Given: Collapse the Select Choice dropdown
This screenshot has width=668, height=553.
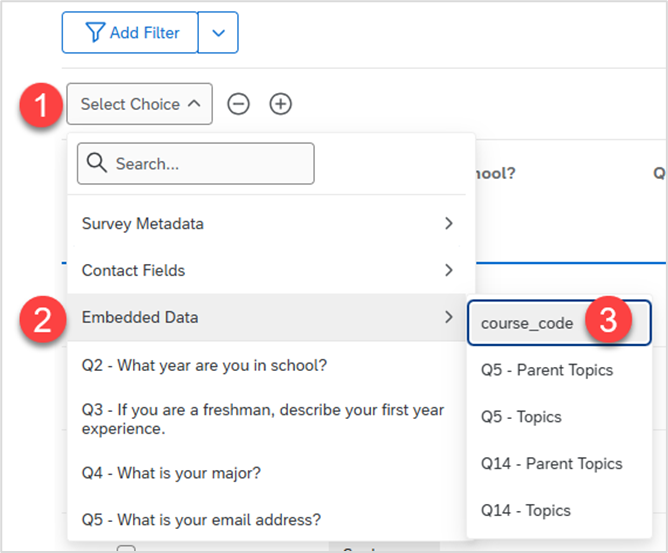Looking at the screenshot, I should coord(139,104).
